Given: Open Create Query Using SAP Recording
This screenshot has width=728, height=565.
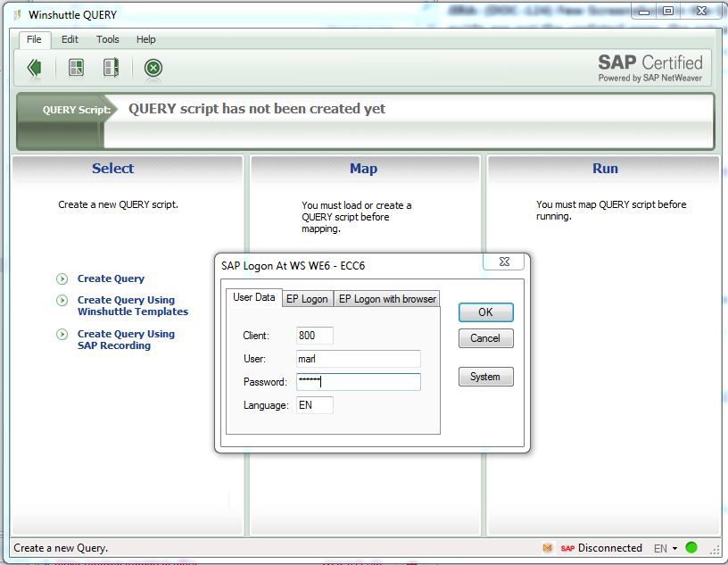Looking at the screenshot, I should [126, 340].
